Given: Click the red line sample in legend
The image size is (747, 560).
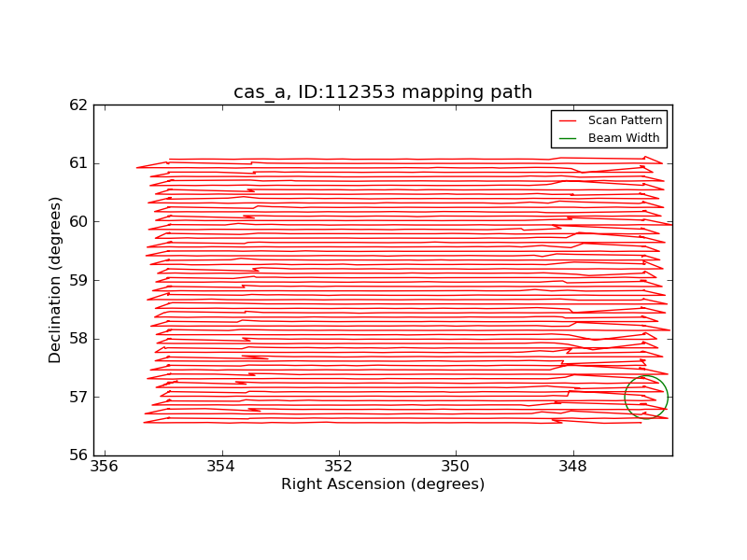Looking at the screenshot, I should tap(568, 121).
